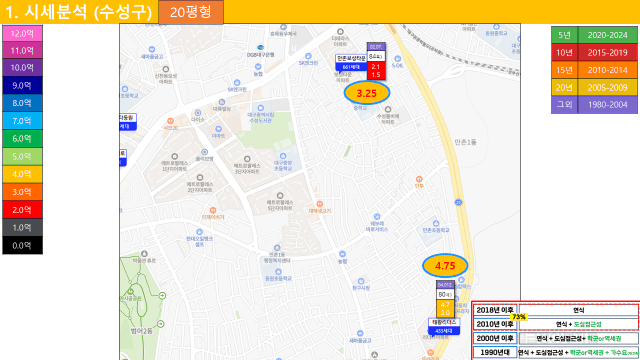Click the 433세대 household tag
Image resolution: width=640 pixels, height=360 pixels.
pos(444,331)
